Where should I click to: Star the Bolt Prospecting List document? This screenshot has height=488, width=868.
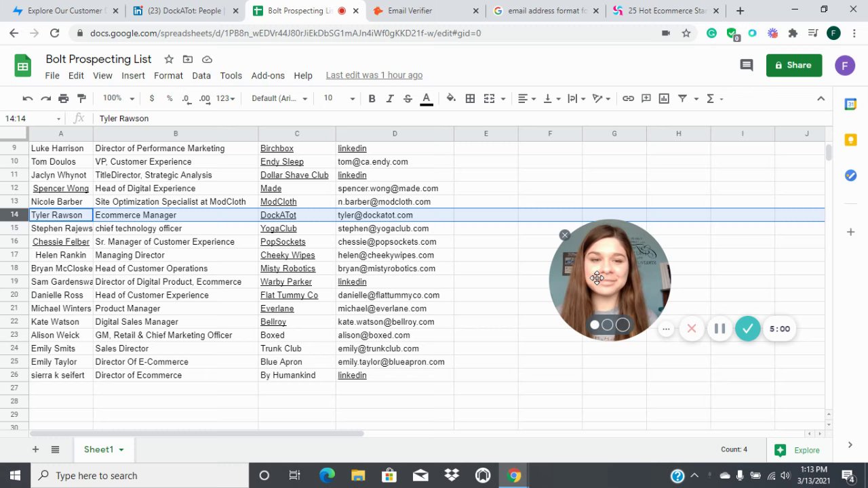pos(169,59)
